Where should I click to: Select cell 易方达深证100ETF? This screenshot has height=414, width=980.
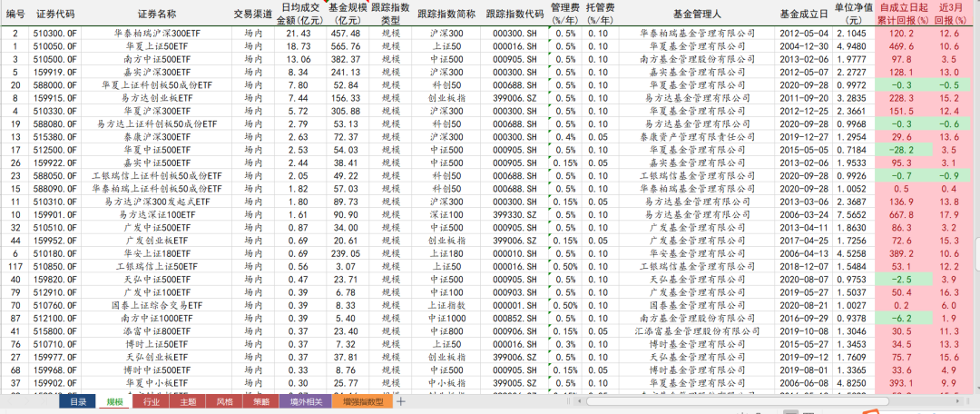pyautogui.click(x=156, y=214)
